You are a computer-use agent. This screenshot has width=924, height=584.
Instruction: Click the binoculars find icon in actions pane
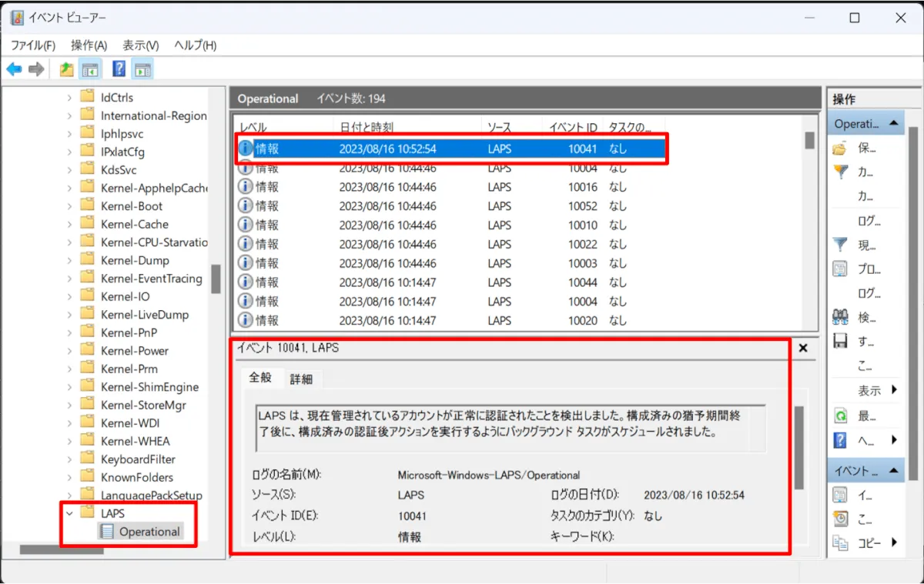click(x=840, y=317)
